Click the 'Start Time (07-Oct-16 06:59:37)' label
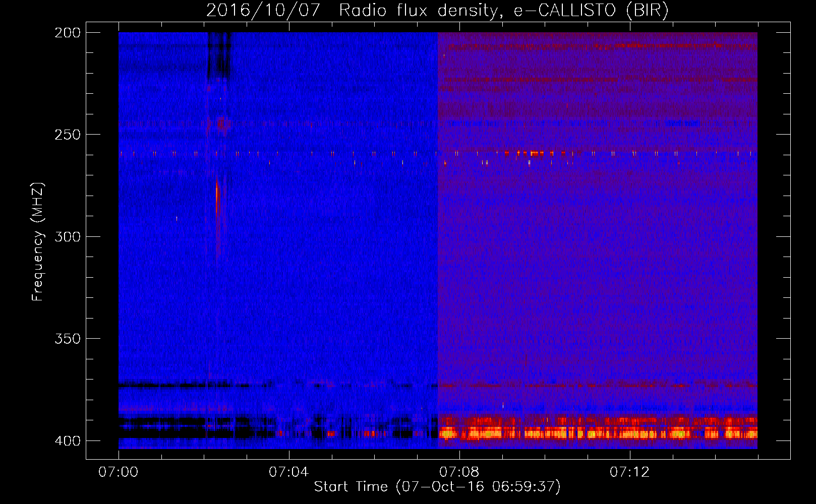This screenshot has height=504, width=816. [437, 487]
